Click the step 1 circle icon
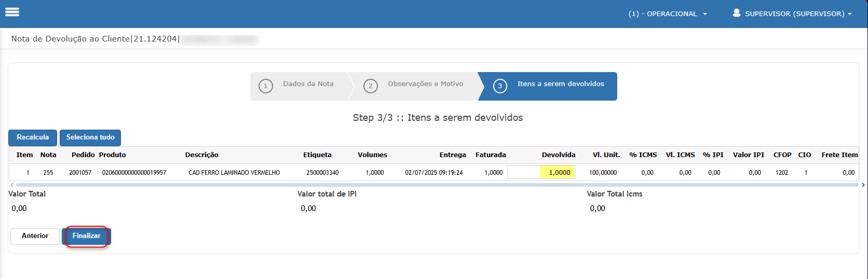The image size is (868, 279). (266, 86)
